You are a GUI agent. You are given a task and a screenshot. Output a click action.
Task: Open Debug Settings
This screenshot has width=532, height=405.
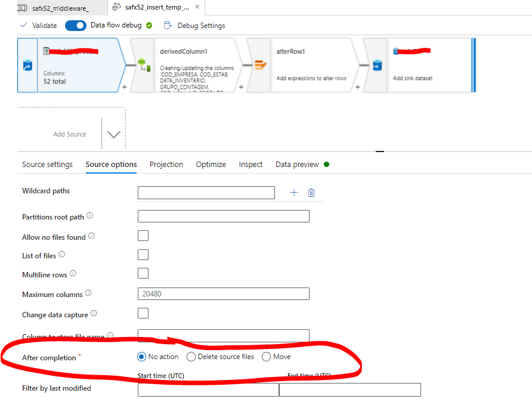pyautogui.click(x=194, y=26)
